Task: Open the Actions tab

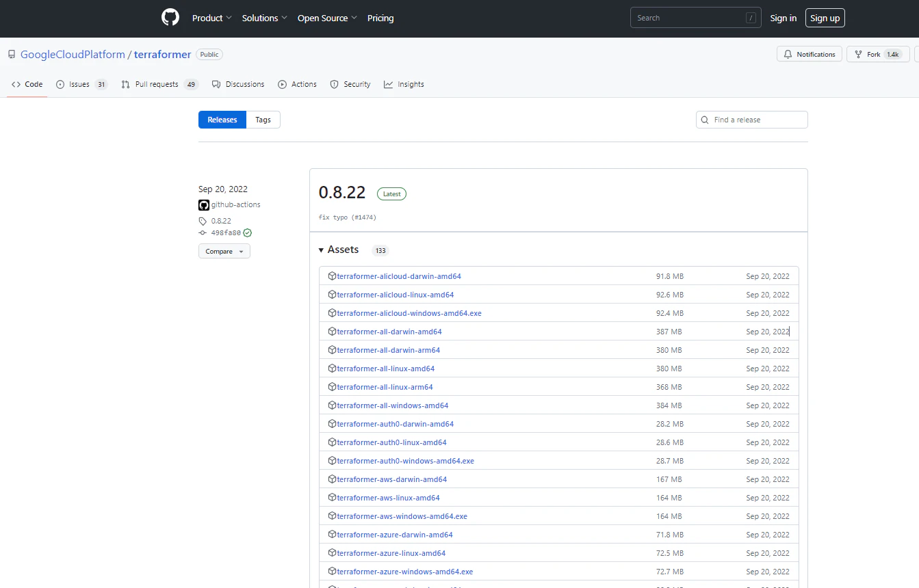Action: click(298, 85)
